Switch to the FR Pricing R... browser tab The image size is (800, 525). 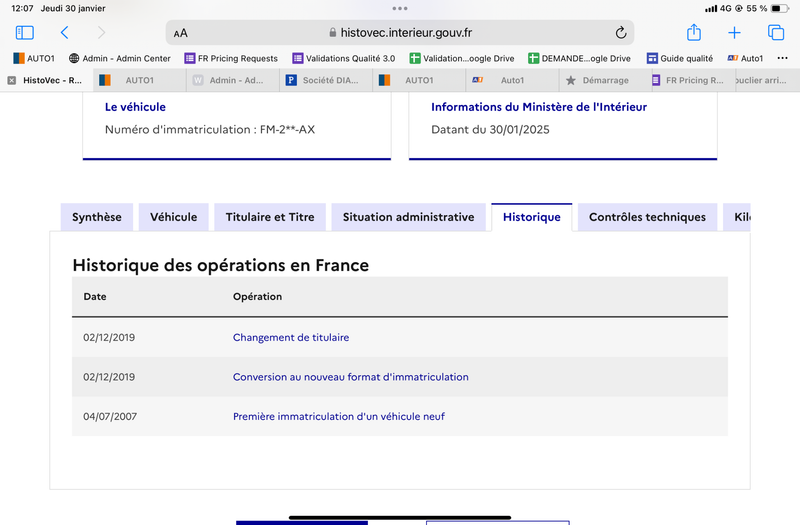pos(694,80)
